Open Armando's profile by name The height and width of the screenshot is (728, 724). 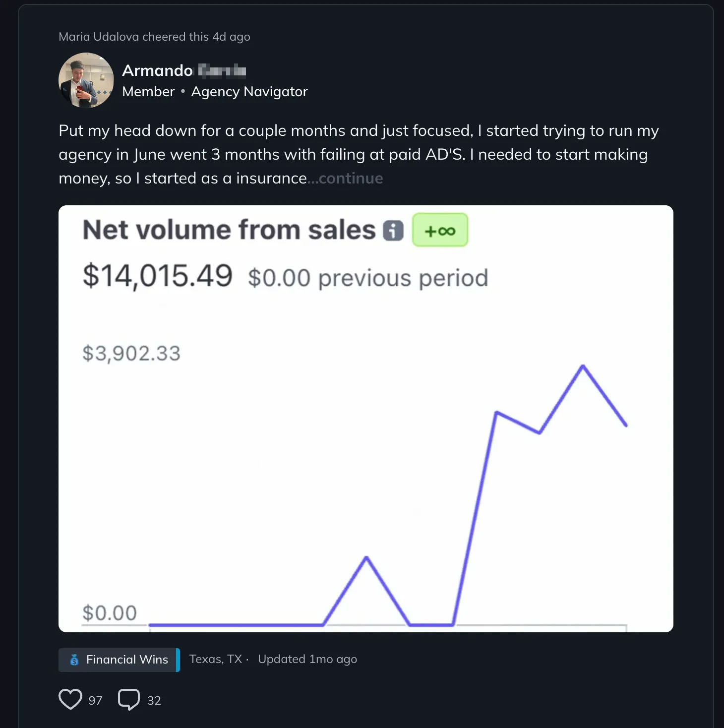tap(184, 70)
